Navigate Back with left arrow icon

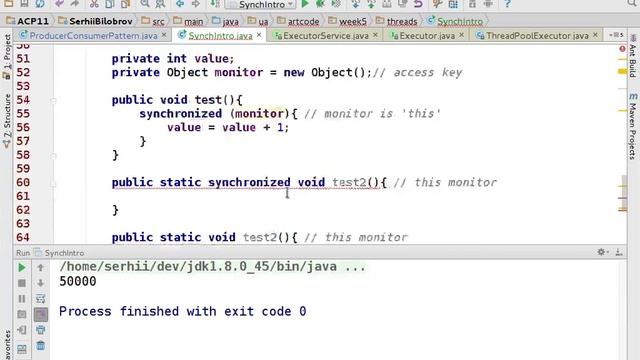(x=180, y=4)
